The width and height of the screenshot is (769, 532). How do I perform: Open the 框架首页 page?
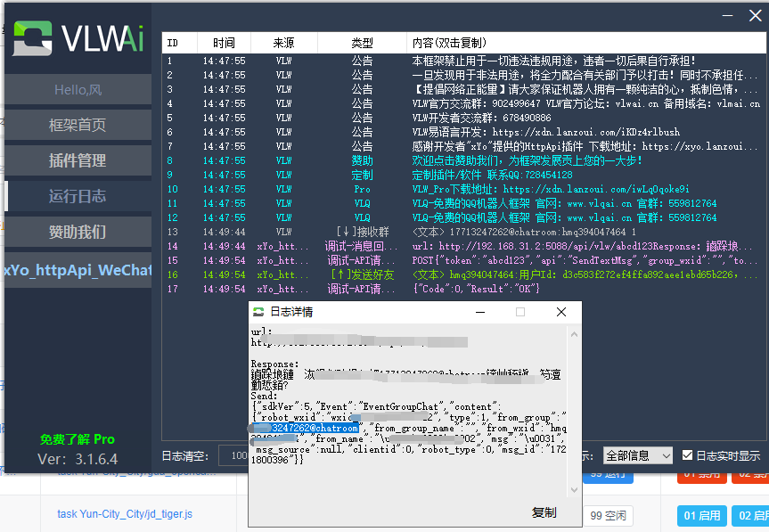(78, 125)
